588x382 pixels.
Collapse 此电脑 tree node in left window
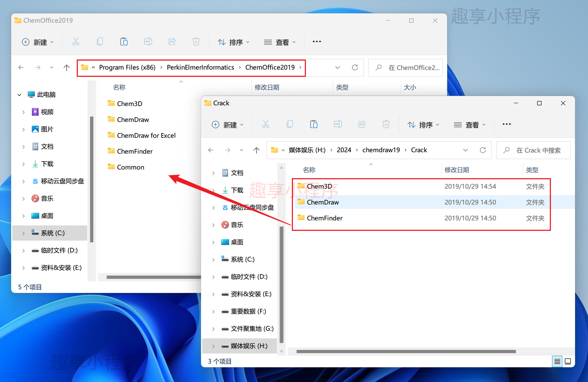19,95
